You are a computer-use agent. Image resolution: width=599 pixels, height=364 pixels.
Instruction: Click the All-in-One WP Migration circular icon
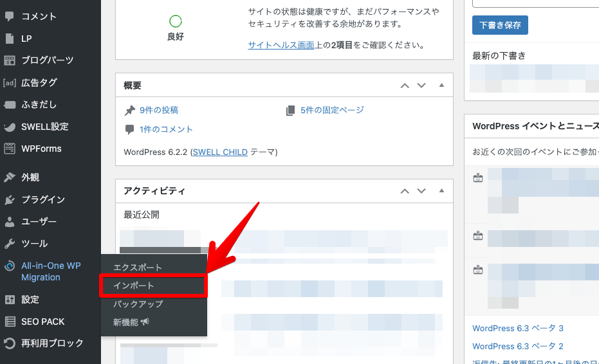point(10,266)
